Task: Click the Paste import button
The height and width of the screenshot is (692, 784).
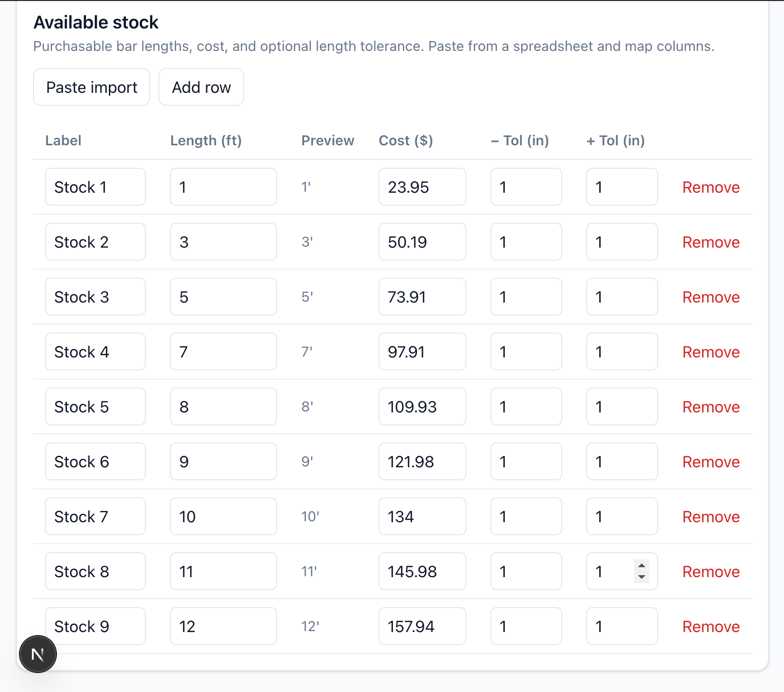Action: click(91, 87)
